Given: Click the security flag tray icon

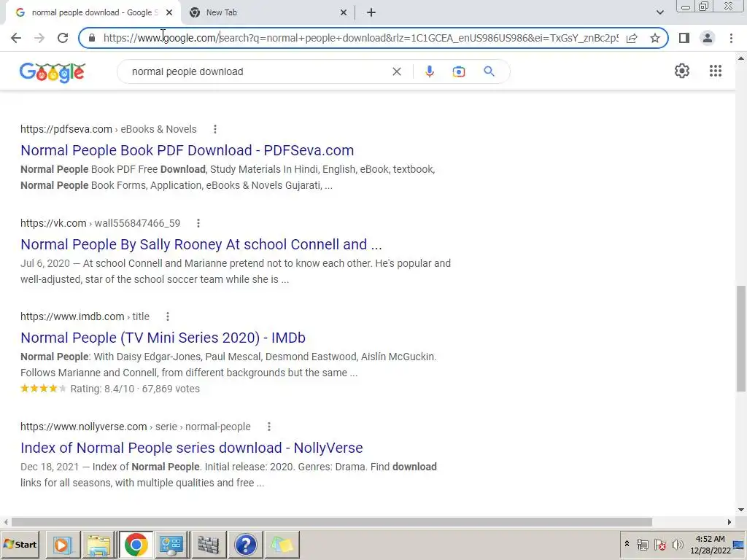Looking at the screenshot, I should (x=659, y=544).
